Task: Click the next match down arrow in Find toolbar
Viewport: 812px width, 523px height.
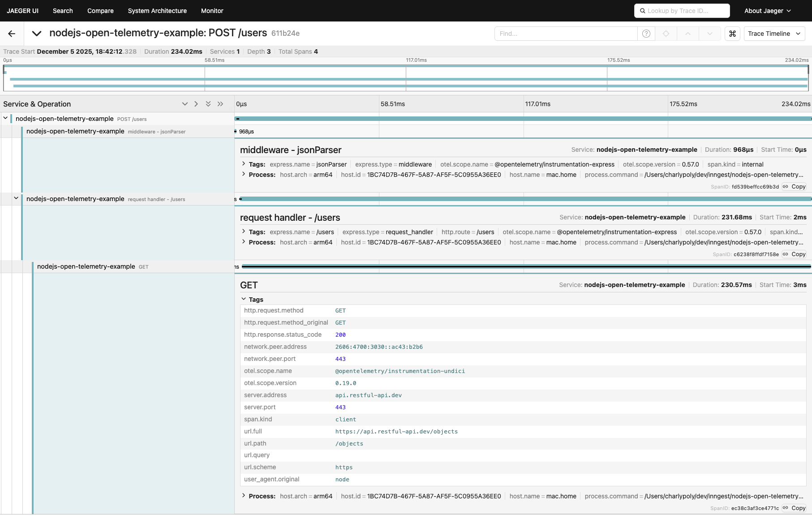Action: (709, 34)
